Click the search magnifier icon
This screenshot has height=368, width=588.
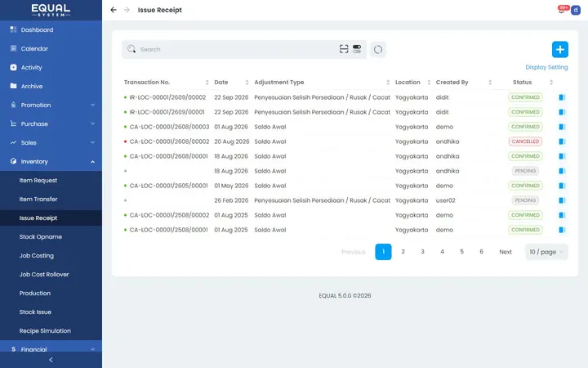tap(131, 49)
